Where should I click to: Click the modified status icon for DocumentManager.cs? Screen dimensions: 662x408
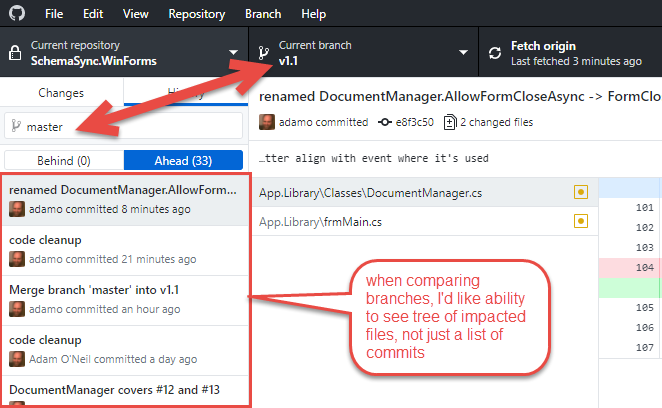click(x=580, y=192)
